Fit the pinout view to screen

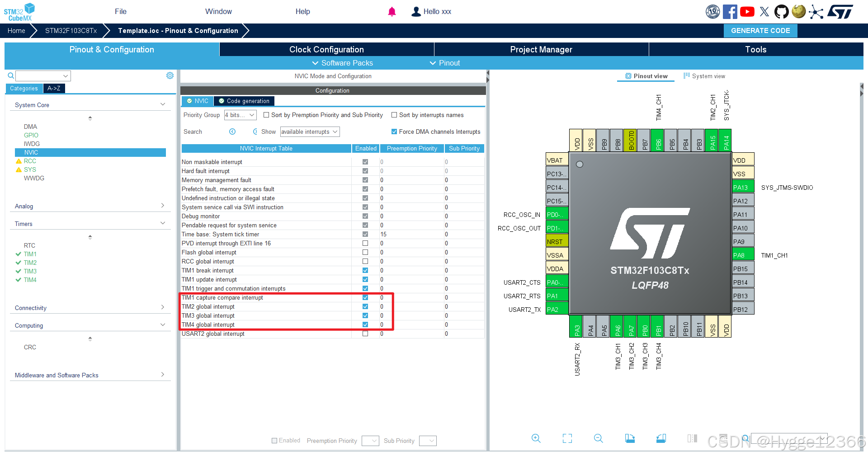tap(567, 438)
